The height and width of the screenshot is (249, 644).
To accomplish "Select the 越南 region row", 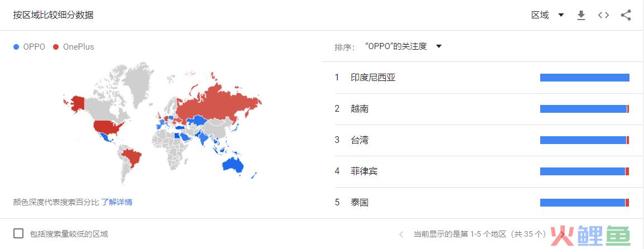I will pyautogui.click(x=482, y=109).
